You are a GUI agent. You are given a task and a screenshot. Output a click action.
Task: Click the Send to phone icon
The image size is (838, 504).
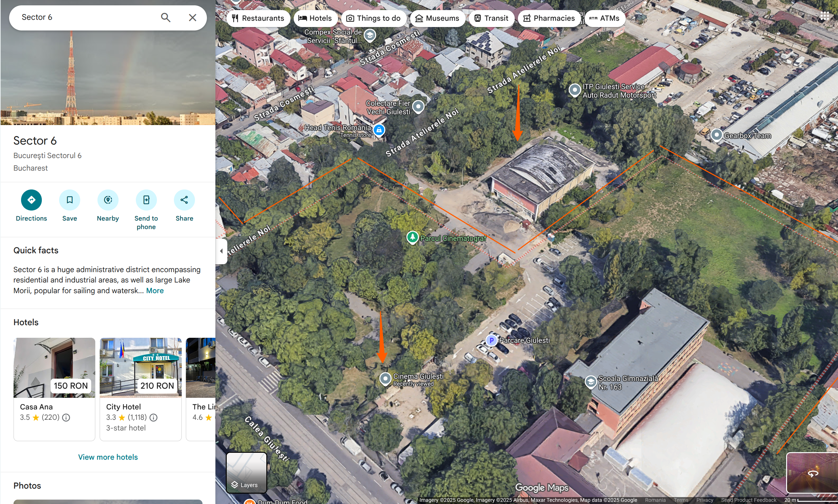pyautogui.click(x=146, y=200)
